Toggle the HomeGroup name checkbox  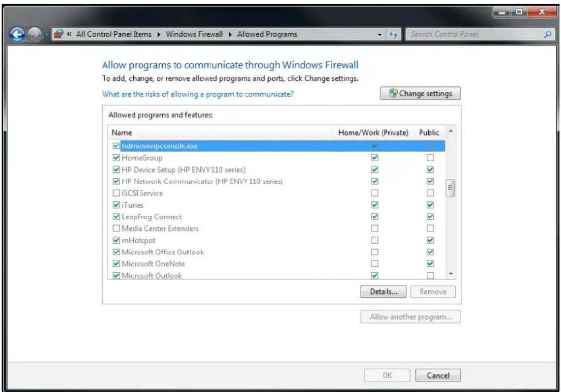coord(116,158)
